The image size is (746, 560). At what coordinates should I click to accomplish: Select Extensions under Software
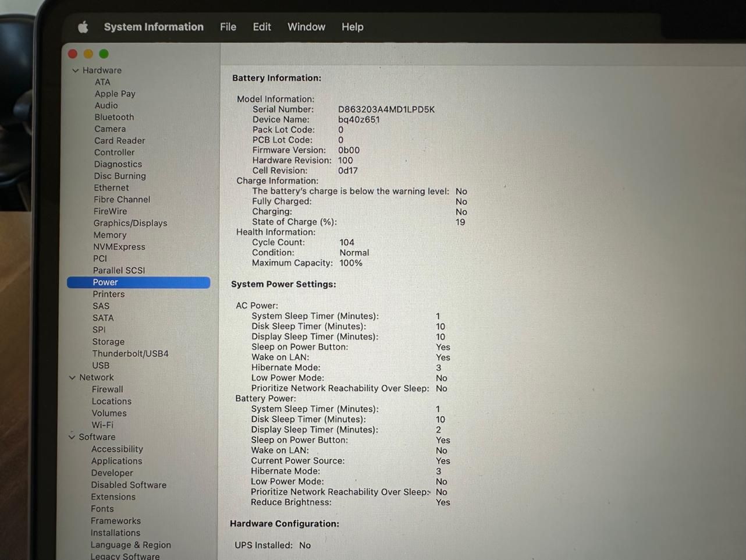[113, 497]
